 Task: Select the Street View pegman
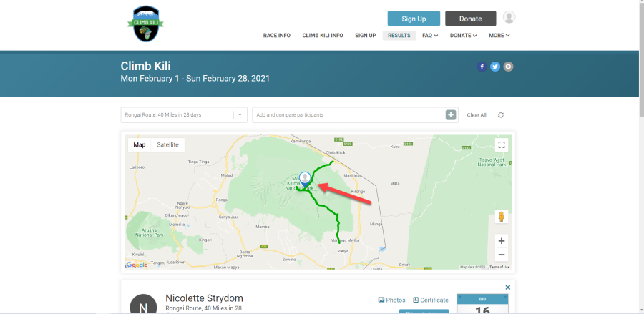tap(501, 217)
